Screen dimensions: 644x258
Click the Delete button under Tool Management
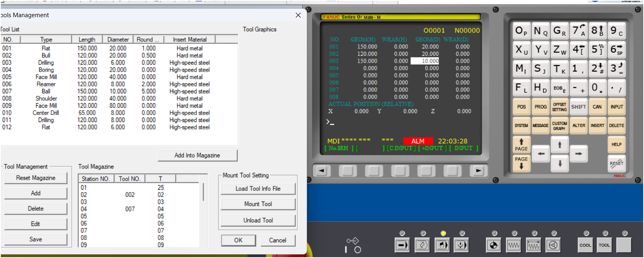(x=36, y=209)
